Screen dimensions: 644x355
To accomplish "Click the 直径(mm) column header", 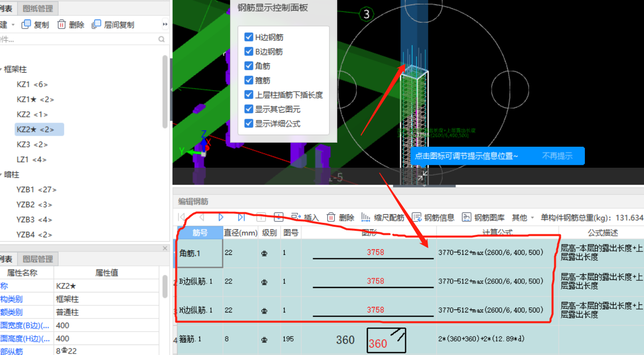I will (241, 232).
